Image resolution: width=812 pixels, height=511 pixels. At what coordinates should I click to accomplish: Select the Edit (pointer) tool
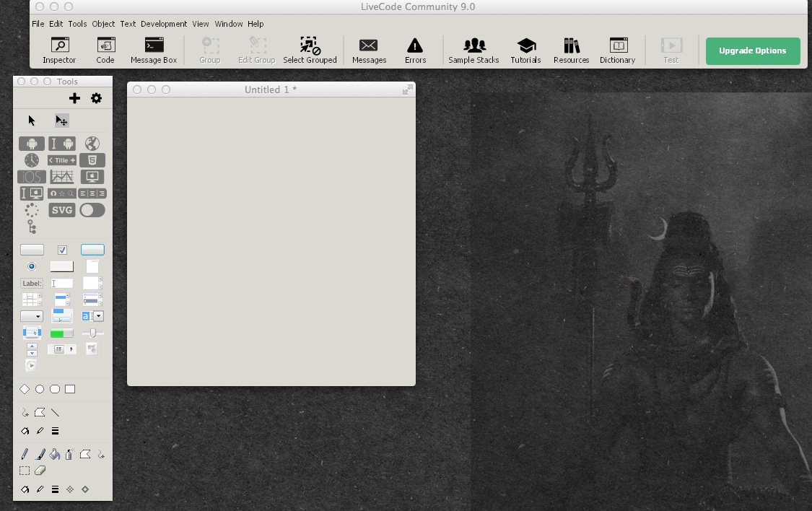pyautogui.click(x=62, y=121)
